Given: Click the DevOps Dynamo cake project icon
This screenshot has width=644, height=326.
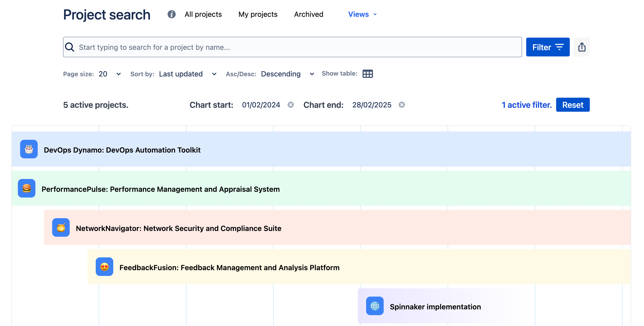Looking at the screenshot, I should (29, 149).
